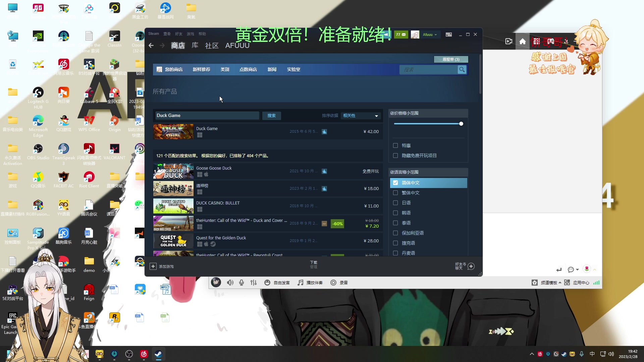Focus the store 搜索 box in the nav bar
Viewport: 644px width, 362px height.
pyautogui.click(x=429, y=70)
